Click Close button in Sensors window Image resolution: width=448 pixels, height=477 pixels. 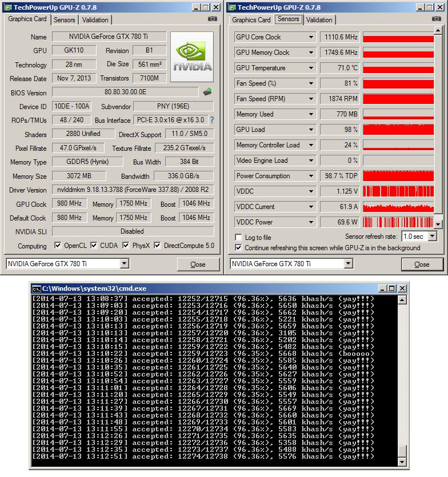[x=422, y=264]
